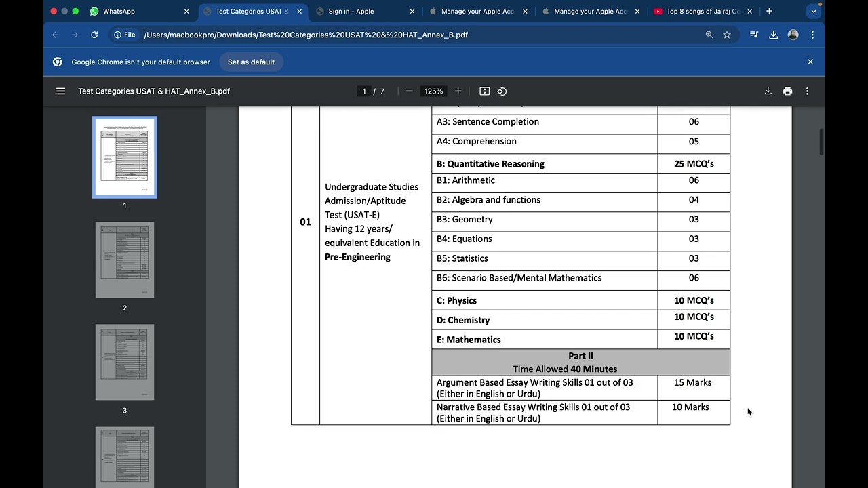Open the media control icon in Chrome toolbar
This screenshot has width=868, height=488.
(753, 35)
